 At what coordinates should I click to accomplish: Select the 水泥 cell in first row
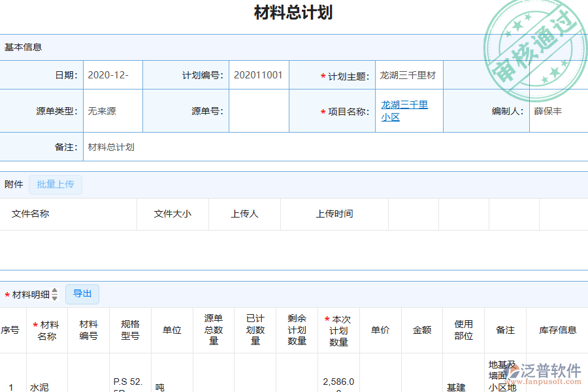click(x=39, y=387)
